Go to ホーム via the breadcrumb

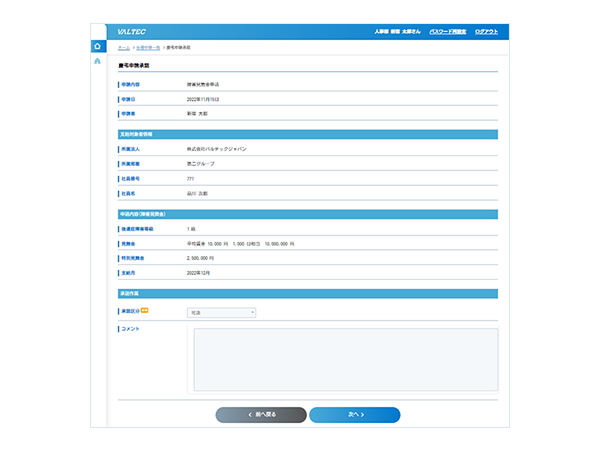pos(123,47)
